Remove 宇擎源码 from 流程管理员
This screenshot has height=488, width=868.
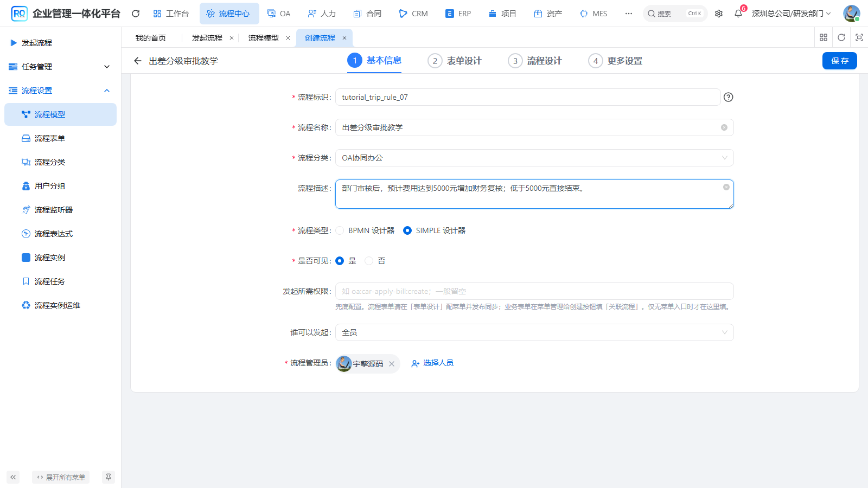click(x=392, y=364)
